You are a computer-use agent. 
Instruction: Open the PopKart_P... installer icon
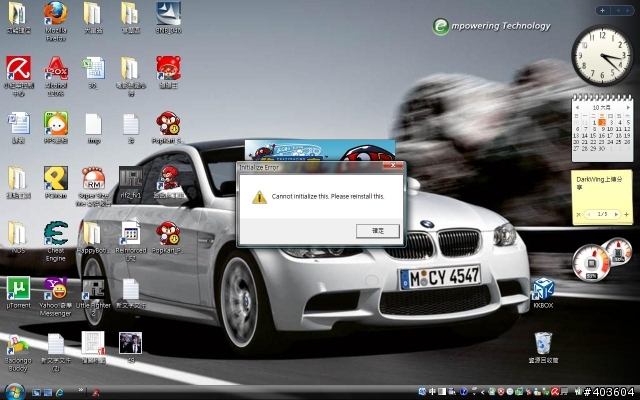(168, 238)
